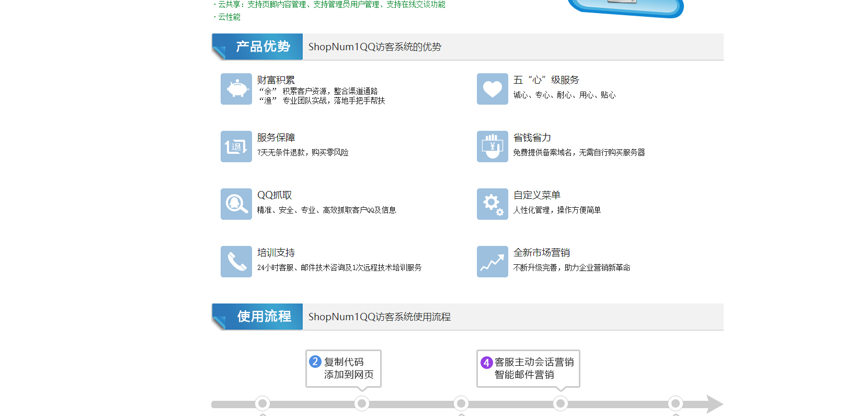Click the rising chart icon beside 全新市场营销

[x=493, y=262]
